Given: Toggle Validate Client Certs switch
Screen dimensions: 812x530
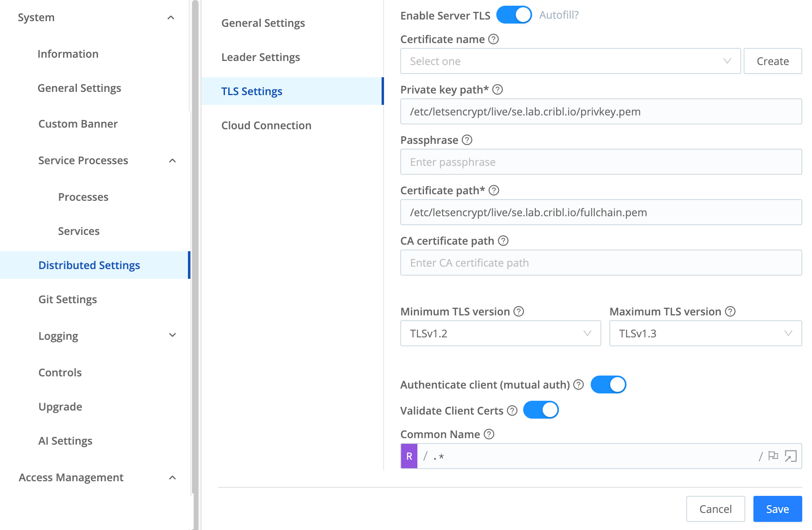Looking at the screenshot, I should click(x=541, y=410).
